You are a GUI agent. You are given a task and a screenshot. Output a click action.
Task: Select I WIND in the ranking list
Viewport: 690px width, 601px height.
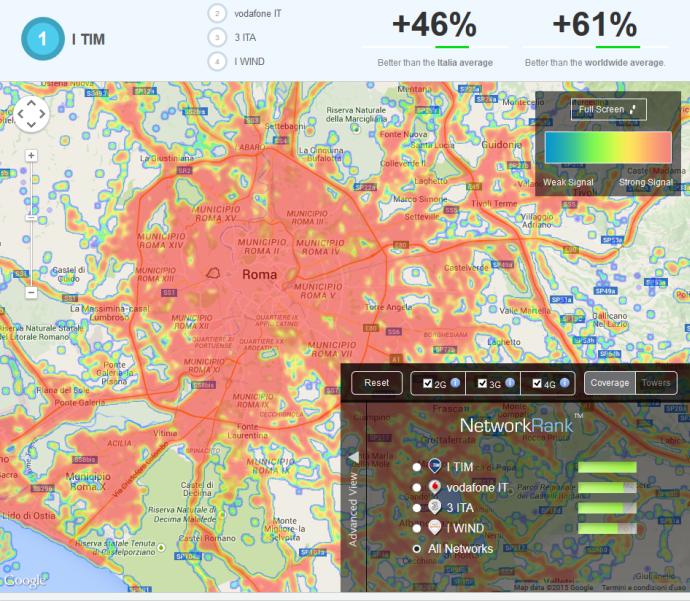pos(249,62)
